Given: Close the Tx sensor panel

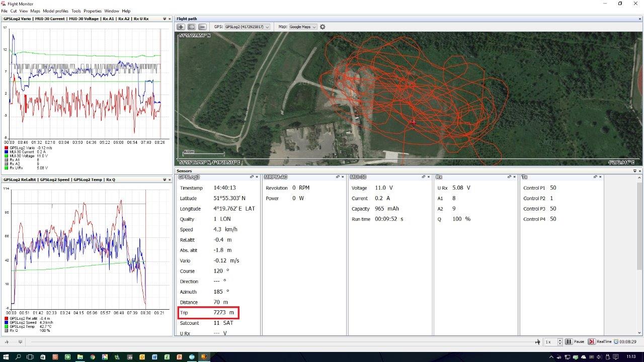Looking at the screenshot, I should click(x=600, y=177).
